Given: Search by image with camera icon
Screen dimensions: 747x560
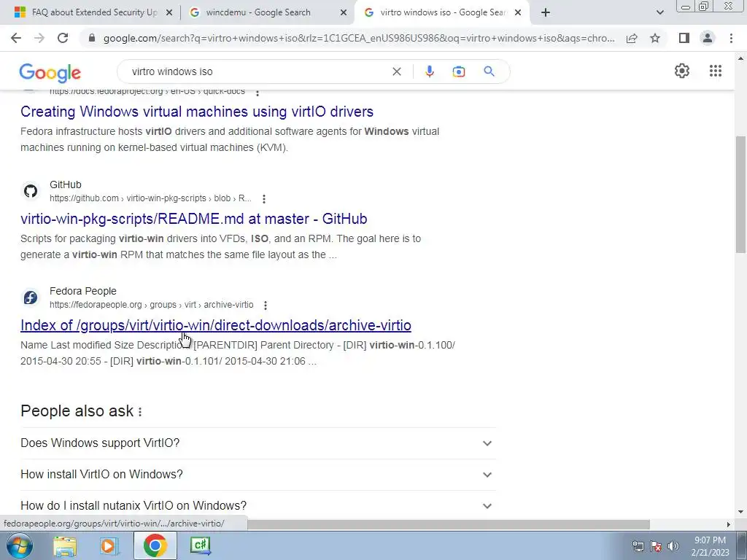Looking at the screenshot, I should pyautogui.click(x=458, y=71).
